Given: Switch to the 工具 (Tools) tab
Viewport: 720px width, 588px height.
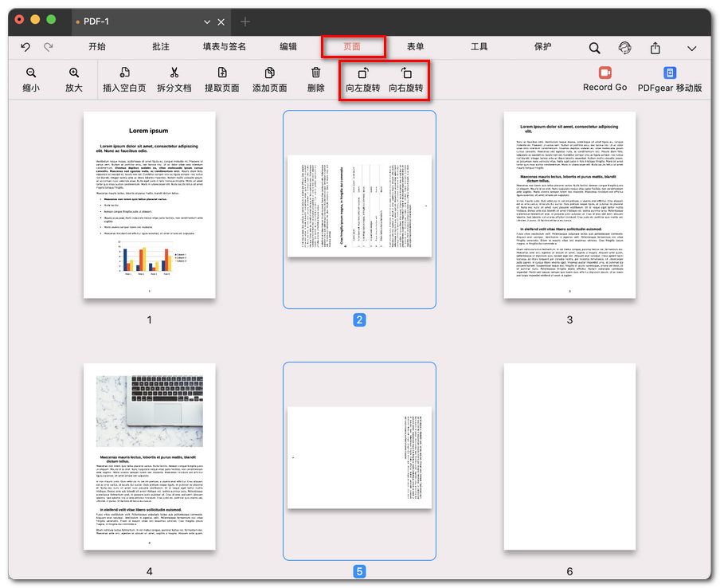Looking at the screenshot, I should (479, 47).
